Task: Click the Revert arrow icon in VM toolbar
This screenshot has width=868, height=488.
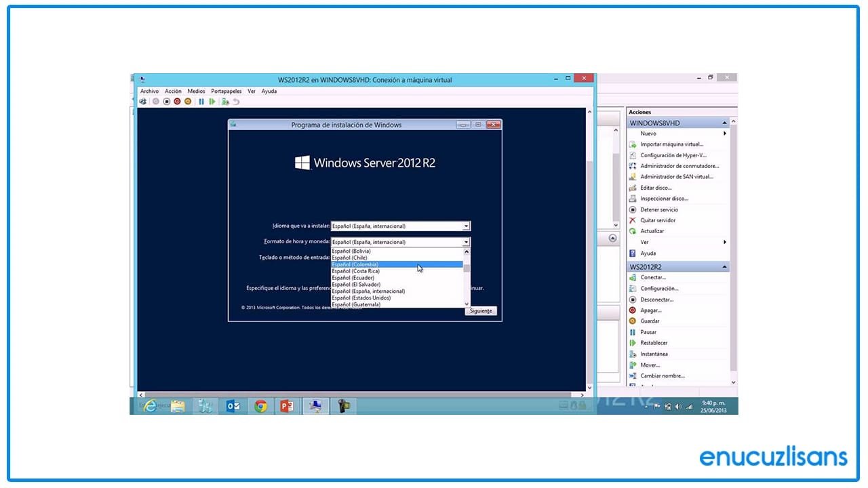Action: point(236,102)
